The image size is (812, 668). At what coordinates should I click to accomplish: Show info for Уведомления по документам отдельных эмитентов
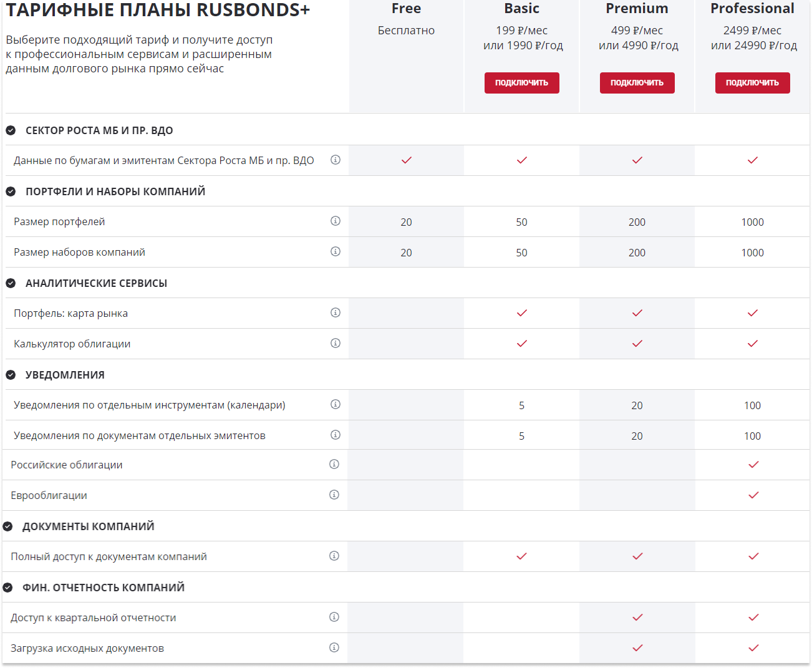click(336, 435)
